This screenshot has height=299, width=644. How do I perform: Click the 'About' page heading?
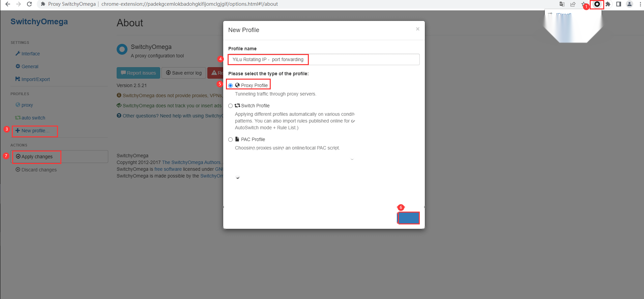130,23
